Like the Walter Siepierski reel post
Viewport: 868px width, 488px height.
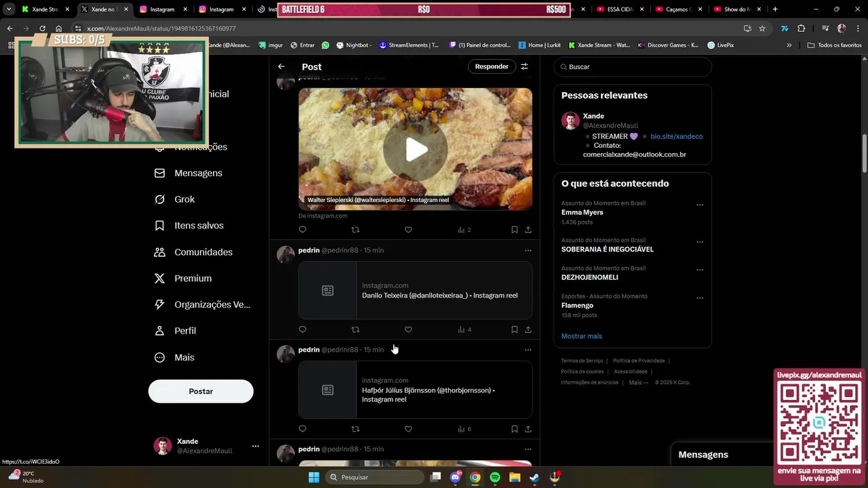408,230
